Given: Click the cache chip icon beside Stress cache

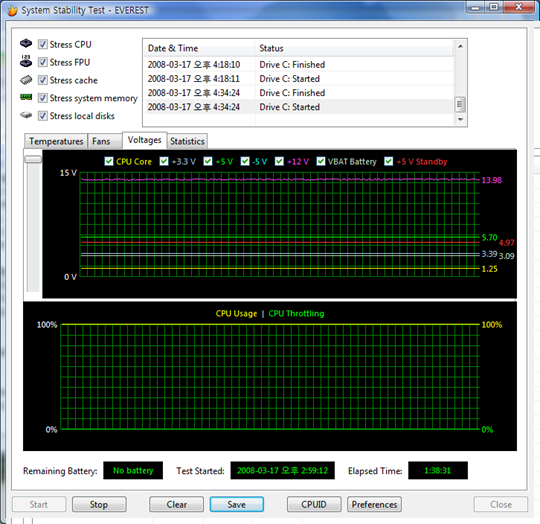Looking at the screenshot, I should point(26,80).
